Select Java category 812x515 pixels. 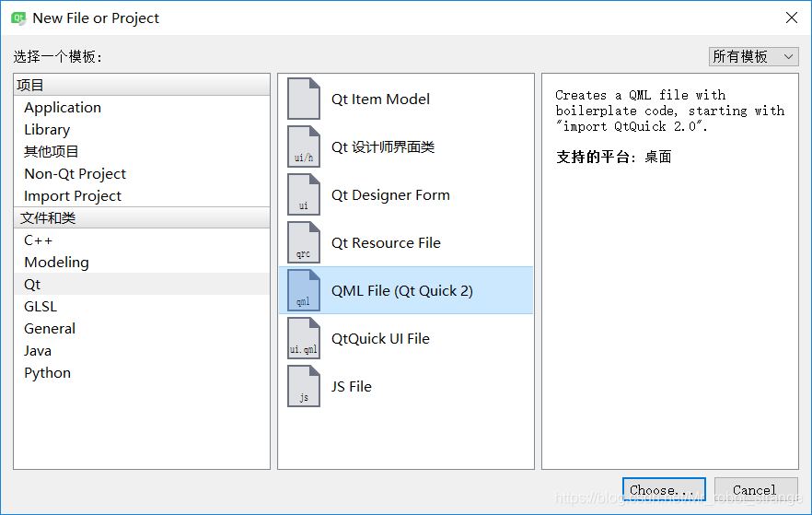pyautogui.click(x=142, y=351)
